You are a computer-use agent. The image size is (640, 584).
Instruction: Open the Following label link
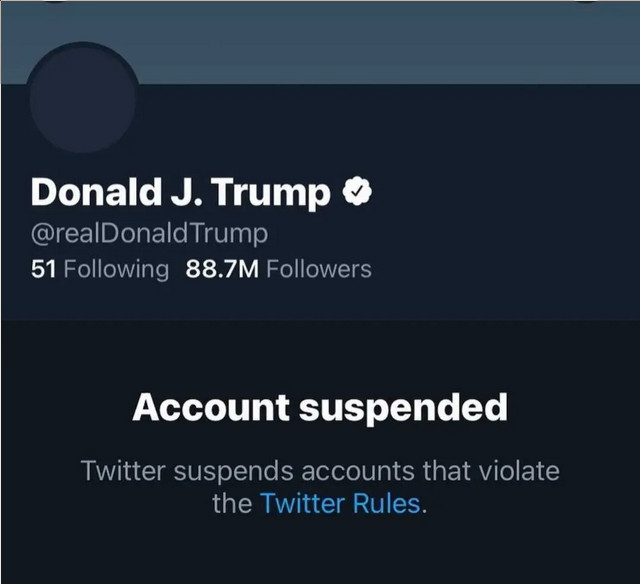(x=116, y=269)
